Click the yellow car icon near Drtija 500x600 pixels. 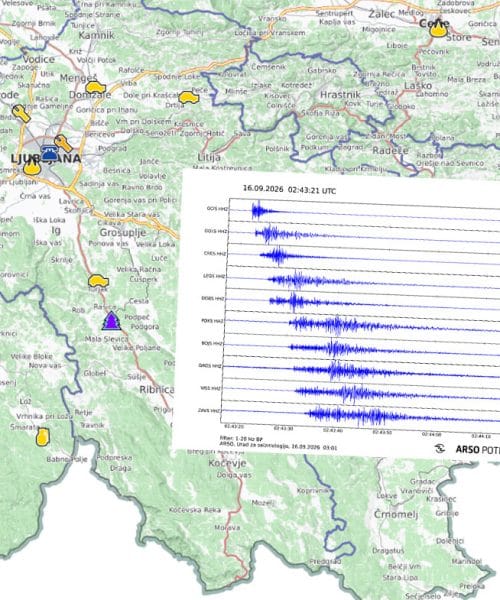click(189, 98)
